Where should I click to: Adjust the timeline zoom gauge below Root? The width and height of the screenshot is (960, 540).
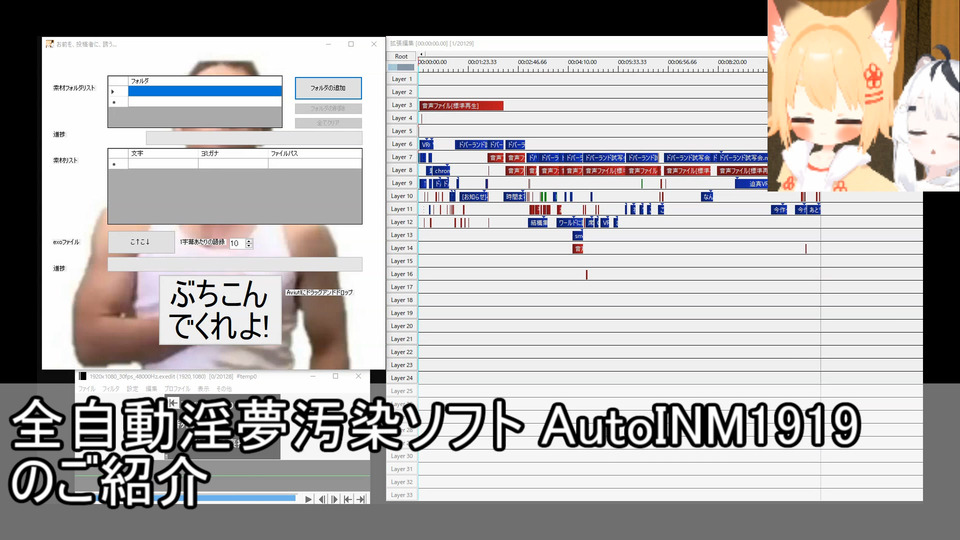pos(401,67)
